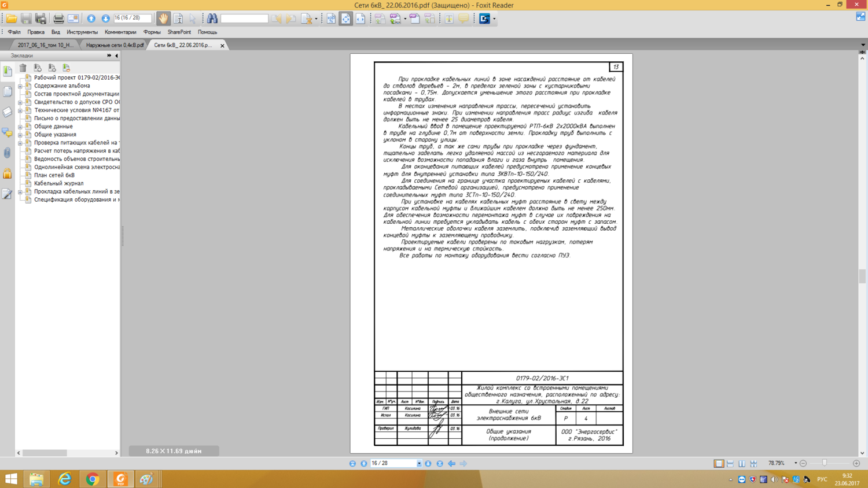The image size is (868, 488).
Task: Click the zoom slider handle
Action: point(825,463)
